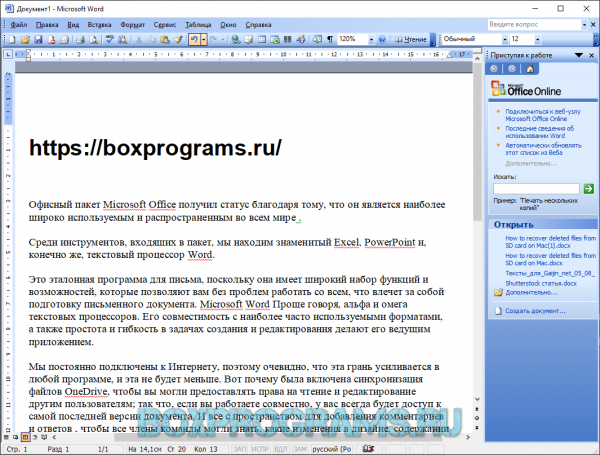
Task: Open a file with the folder icon
Action: (x=25, y=39)
